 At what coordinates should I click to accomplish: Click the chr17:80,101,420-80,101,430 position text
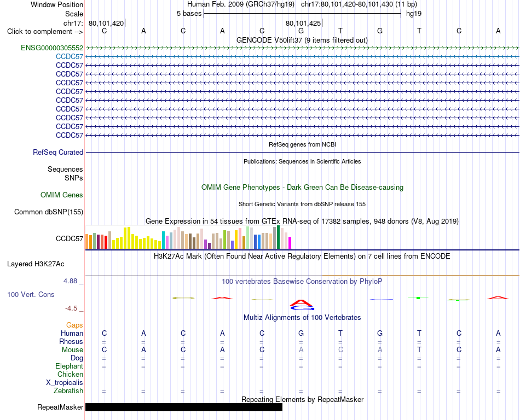point(359,4)
